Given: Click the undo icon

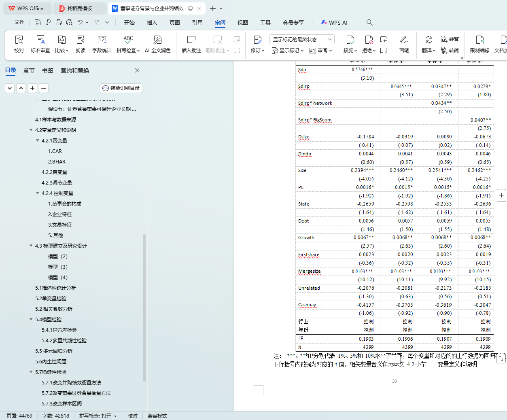Looking at the screenshot, I should (81, 22).
